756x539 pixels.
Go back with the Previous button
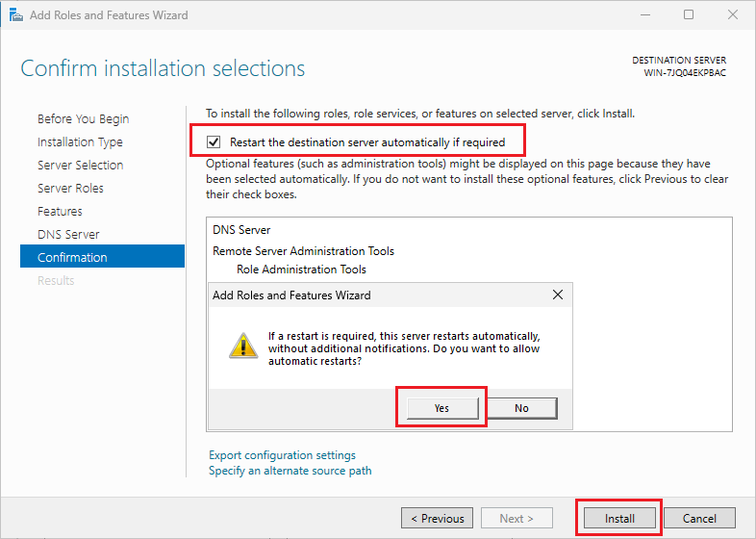pos(438,518)
